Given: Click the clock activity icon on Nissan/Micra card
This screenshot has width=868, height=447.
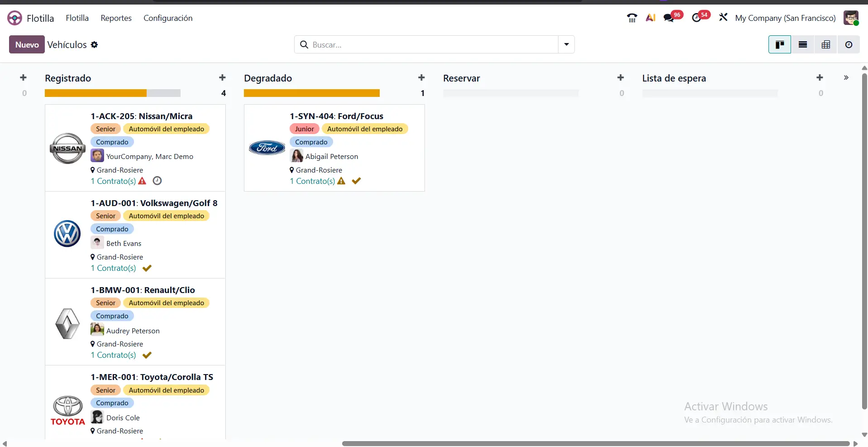Looking at the screenshot, I should click(x=157, y=181).
